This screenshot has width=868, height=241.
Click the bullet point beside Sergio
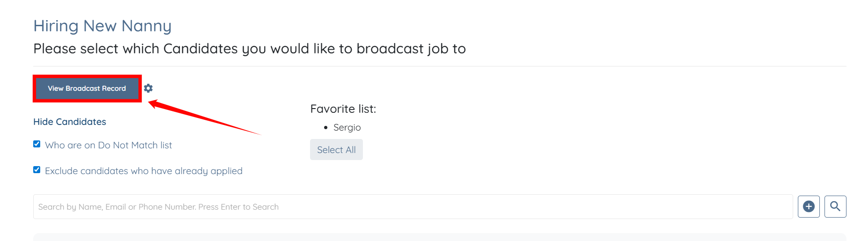pos(326,127)
